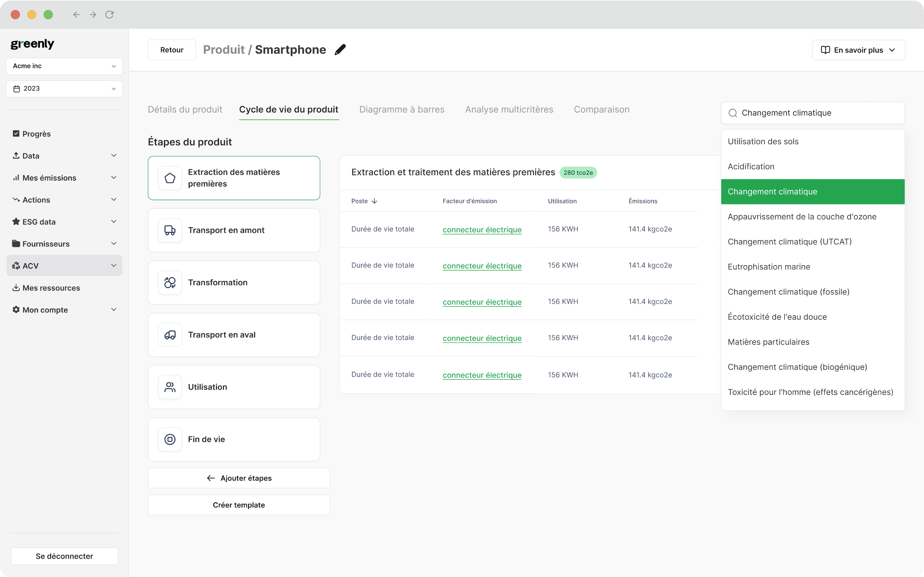924x577 pixels.
Task: Click the Créer template button
Action: 239,504
